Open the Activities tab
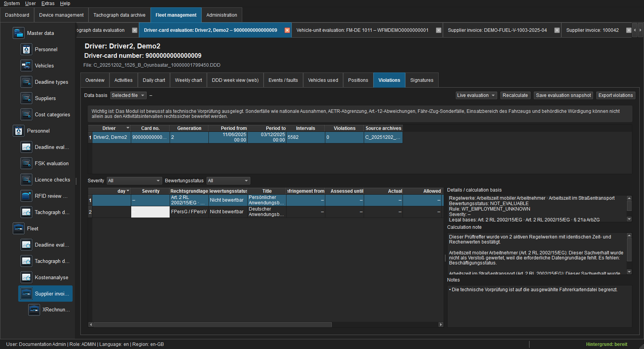This screenshot has width=644, height=349. point(123,80)
